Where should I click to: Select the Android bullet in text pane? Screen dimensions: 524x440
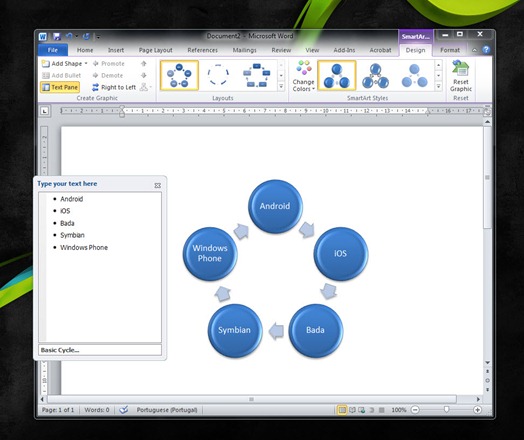tap(72, 199)
